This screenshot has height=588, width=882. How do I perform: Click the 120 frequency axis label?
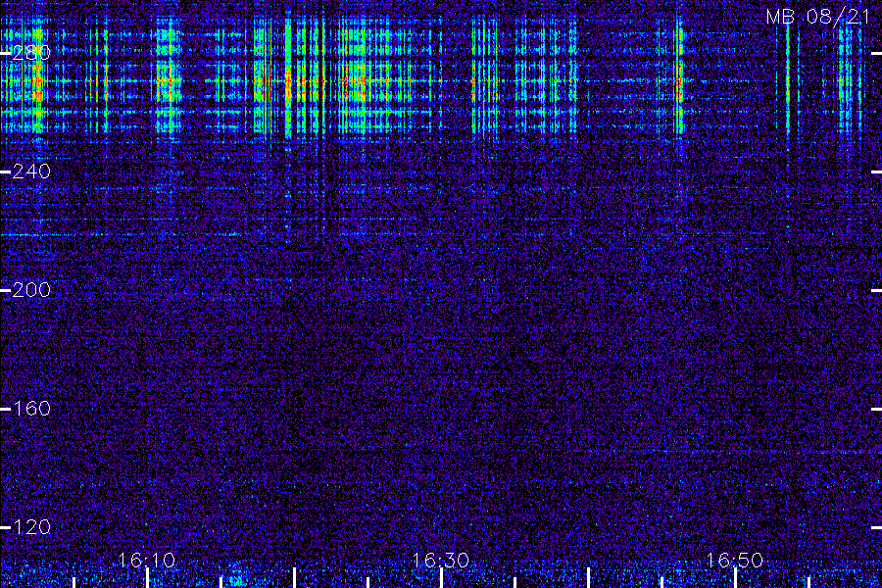click(x=31, y=526)
